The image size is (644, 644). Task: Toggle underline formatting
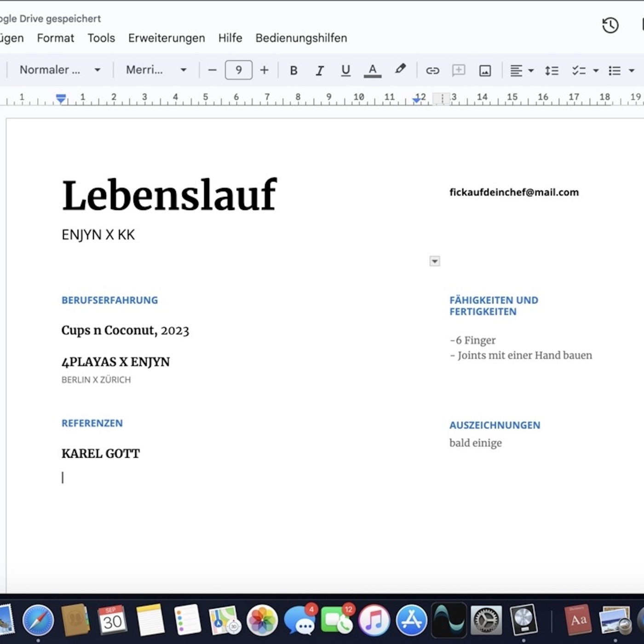click(345, 70)
